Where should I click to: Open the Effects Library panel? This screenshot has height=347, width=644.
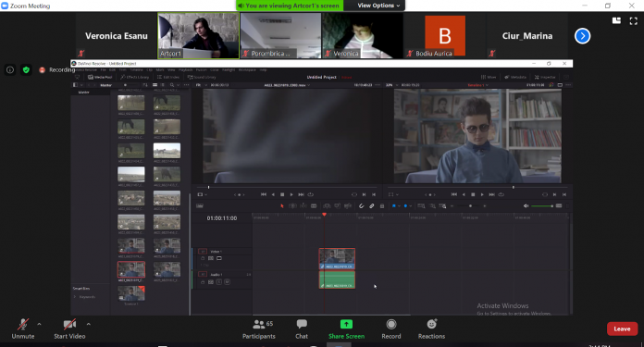pyautogui.click(x=135, y=77)
